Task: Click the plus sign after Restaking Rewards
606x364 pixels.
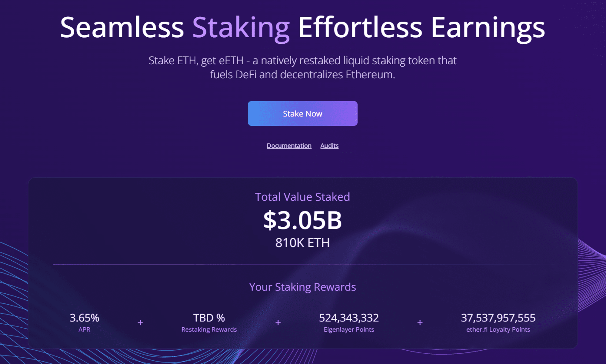Action: (x=278, y=323)
